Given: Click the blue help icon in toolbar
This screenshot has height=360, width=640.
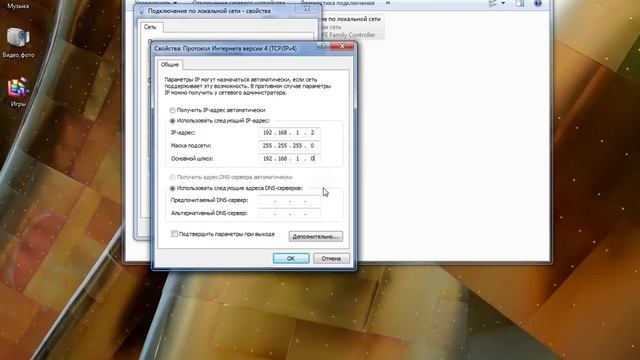Looking at the screenshot, I should [x=538, y=3].
